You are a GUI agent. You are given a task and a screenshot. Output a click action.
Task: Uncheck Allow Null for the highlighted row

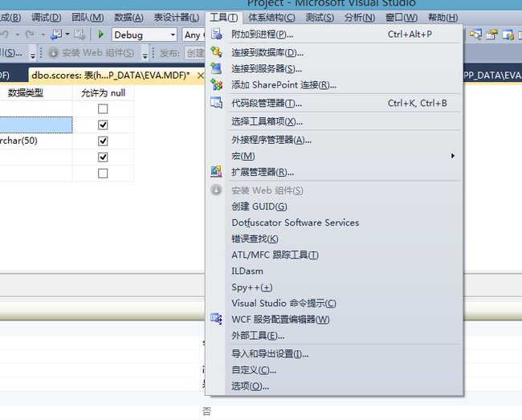point(103,124)
